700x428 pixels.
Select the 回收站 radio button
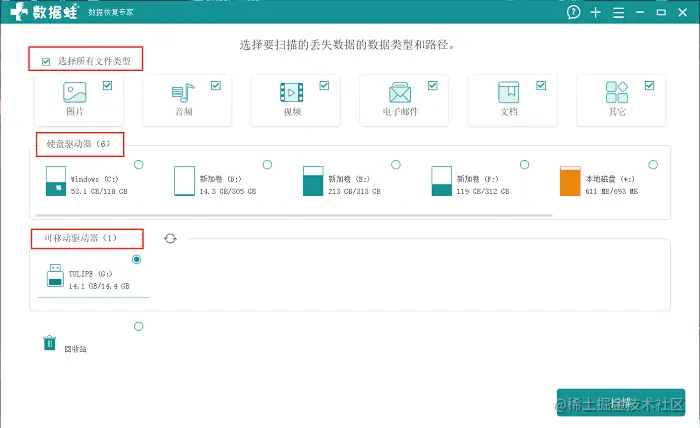[x=139, y=326]
